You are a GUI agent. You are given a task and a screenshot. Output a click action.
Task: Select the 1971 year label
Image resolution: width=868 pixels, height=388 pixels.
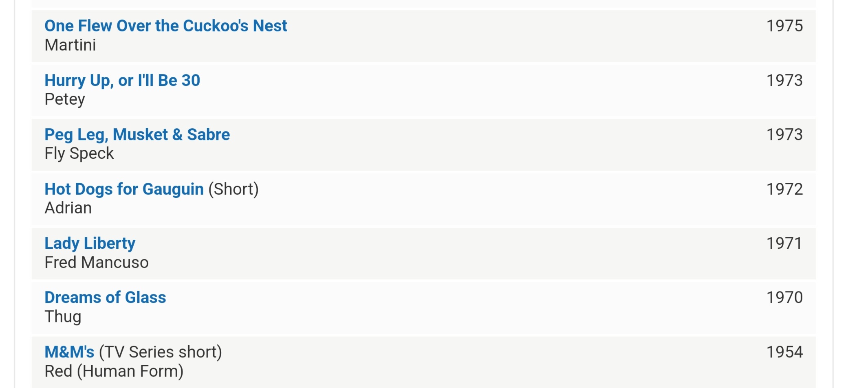(784, 243)
